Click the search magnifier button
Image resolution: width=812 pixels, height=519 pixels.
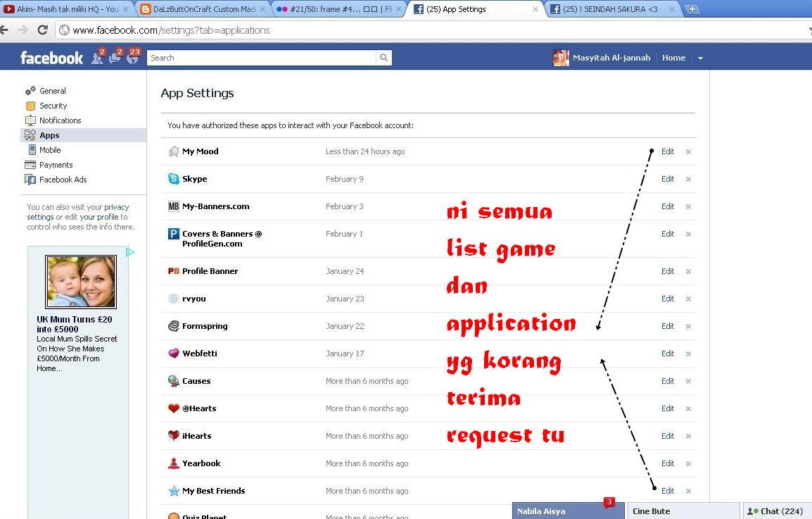(383, 58)
